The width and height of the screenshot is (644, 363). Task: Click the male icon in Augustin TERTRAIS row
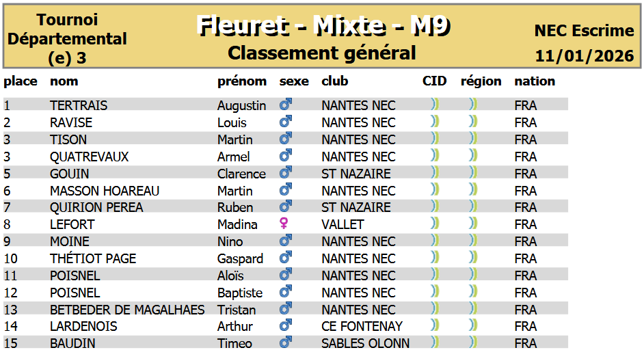coord(286,105)
